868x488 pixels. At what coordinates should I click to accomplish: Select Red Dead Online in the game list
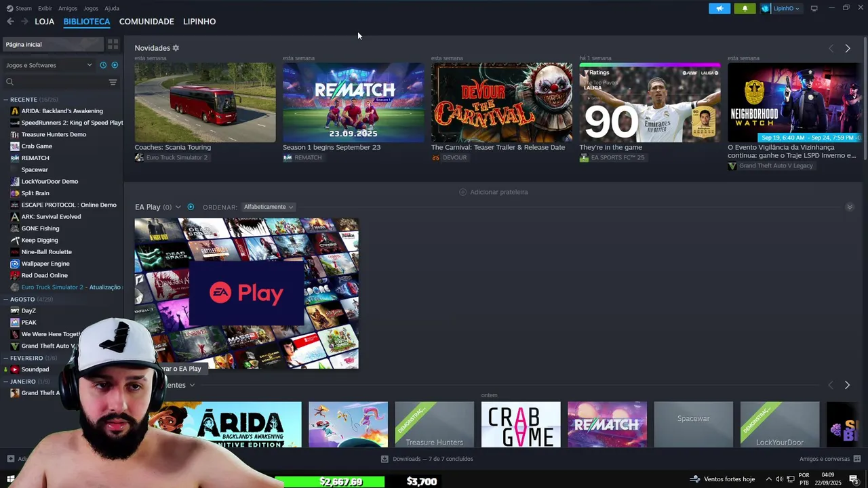click(45, 276)
